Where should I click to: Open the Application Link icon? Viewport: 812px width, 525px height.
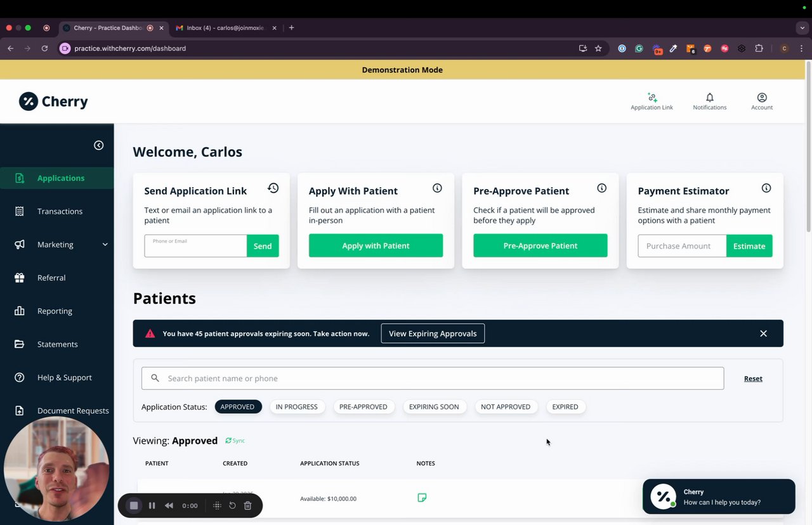coord(652,101)
